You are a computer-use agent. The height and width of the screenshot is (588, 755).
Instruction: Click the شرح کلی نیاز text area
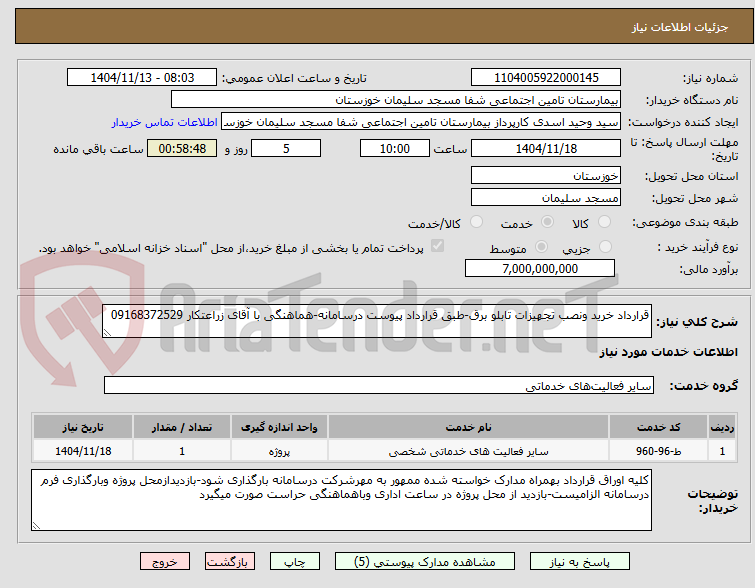(377, 321)
